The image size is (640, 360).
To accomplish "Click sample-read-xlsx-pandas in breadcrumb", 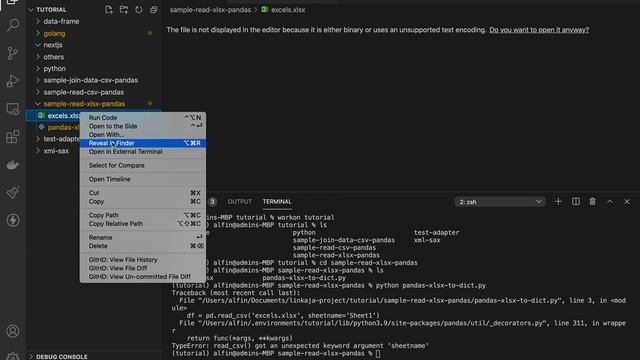I will coord(210,10).
